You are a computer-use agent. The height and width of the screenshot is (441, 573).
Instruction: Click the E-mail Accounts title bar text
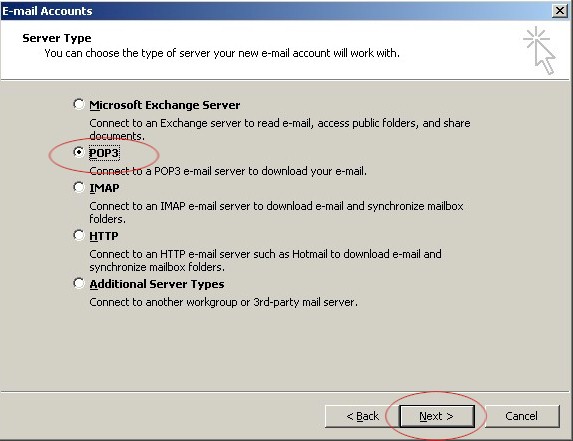(48, 11)
